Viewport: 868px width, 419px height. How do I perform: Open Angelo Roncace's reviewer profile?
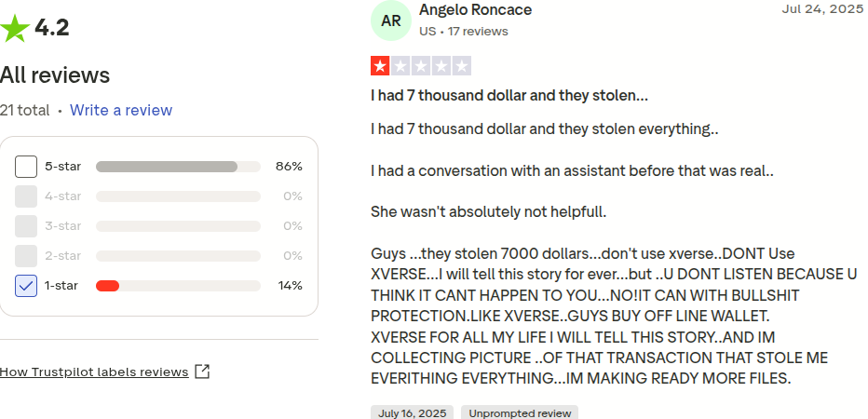475,10
